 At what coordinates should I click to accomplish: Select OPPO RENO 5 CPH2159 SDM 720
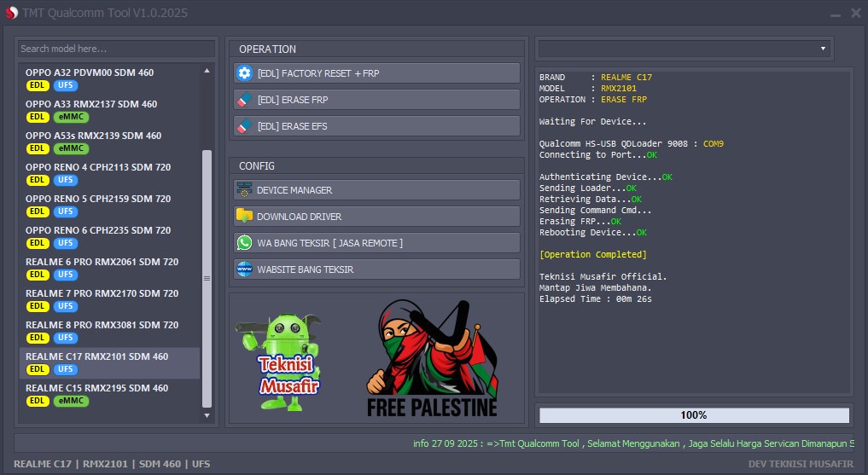click(x=109, y=205)
